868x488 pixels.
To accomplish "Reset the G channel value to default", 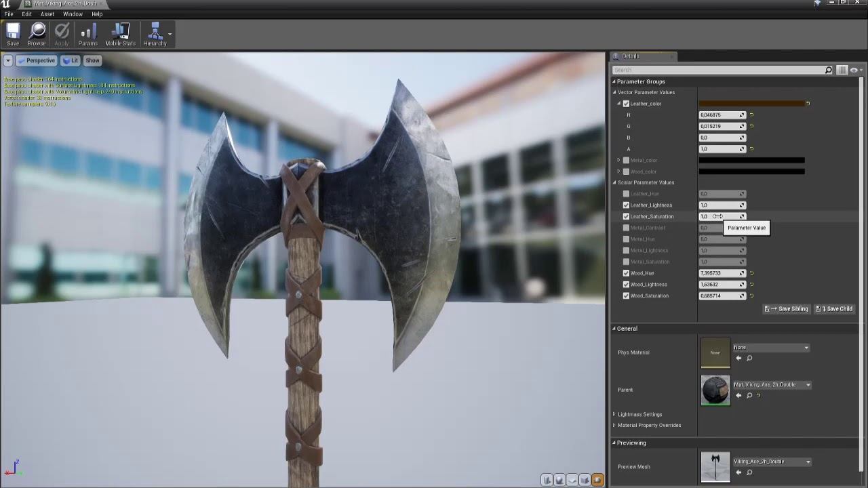I will (x=752, y=126).
